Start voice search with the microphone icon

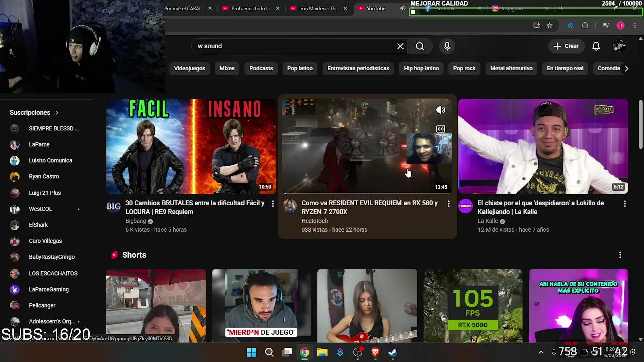point(447,46)
